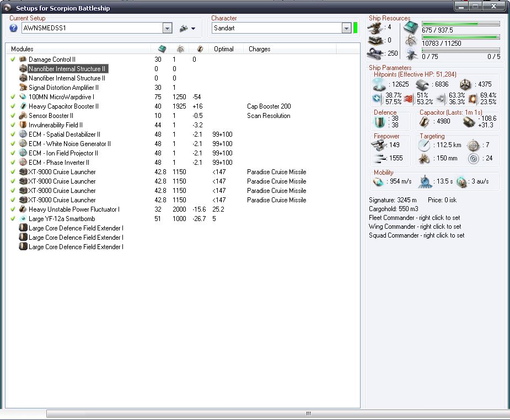Screen dimensions: 510x420
Task: Click the Invulnerability Field II icon
Action: pos(23,125)
